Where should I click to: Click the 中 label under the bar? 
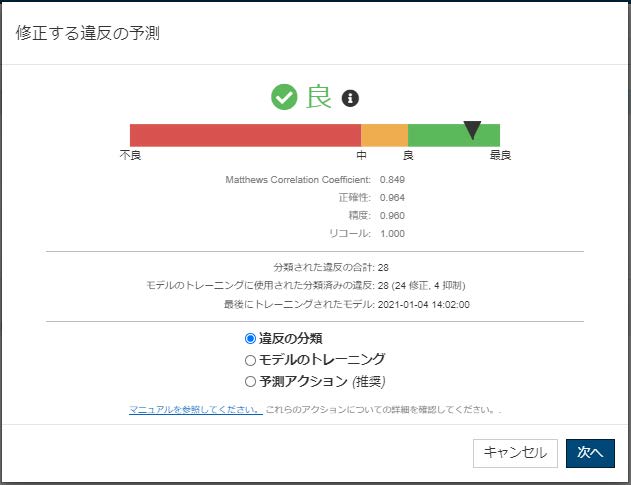(361, 155)
